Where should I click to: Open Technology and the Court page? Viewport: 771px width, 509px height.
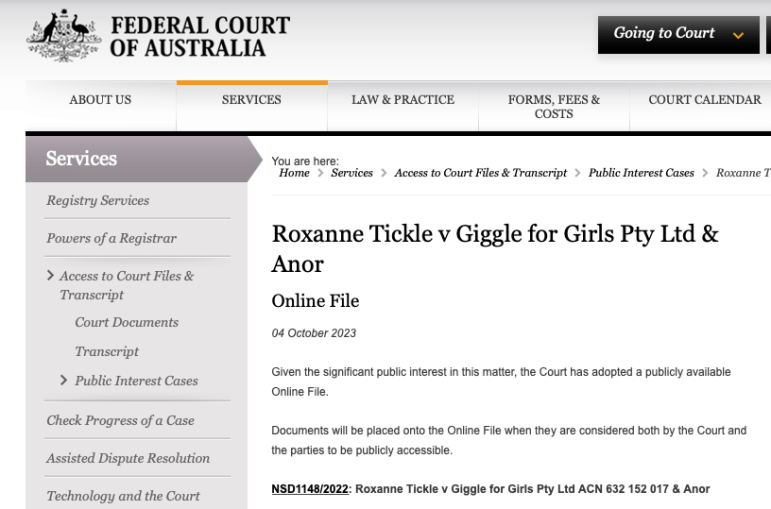[x=123, y=496]
